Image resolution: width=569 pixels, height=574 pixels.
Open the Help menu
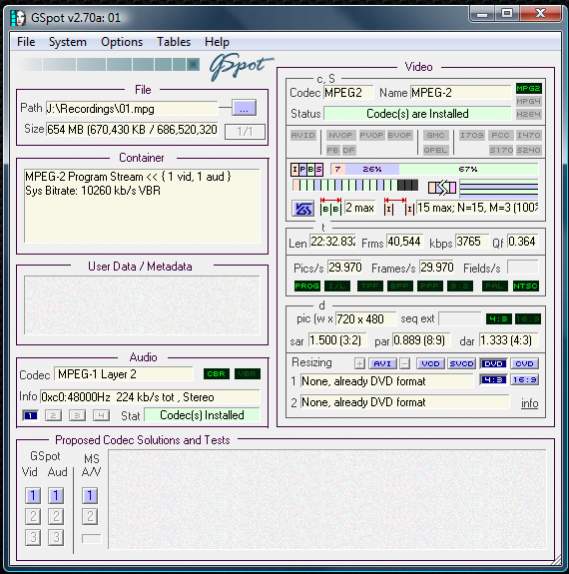(217, 42)
